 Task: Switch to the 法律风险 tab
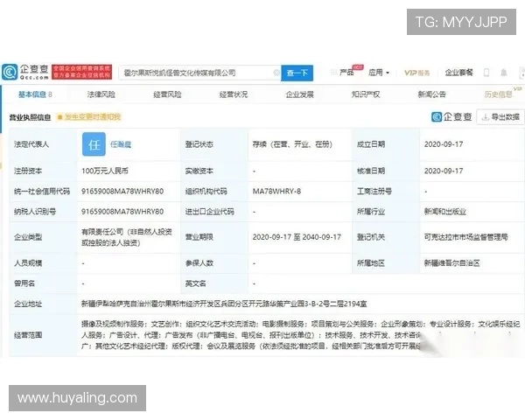pyautogui.click(x=101, y=94)
